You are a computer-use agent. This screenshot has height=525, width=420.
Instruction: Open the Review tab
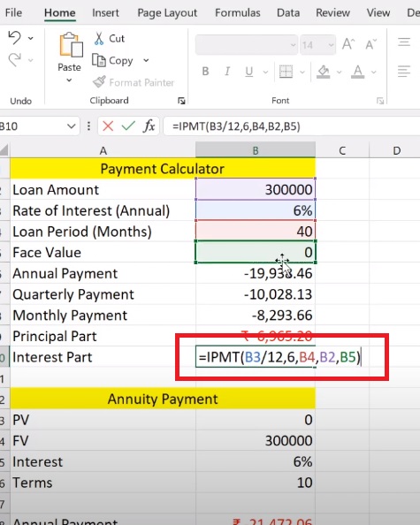(x=333, y=12)
